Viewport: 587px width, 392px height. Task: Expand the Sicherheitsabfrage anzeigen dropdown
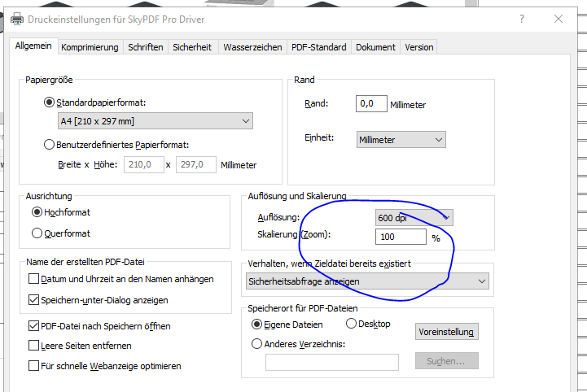(368, 281)
